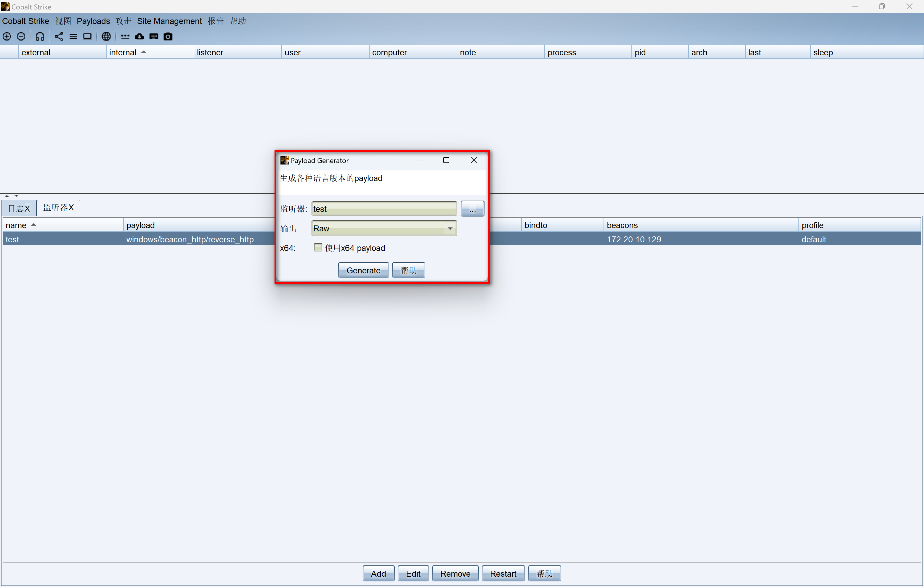Show targets with the laptop icon

pos(87,36)
